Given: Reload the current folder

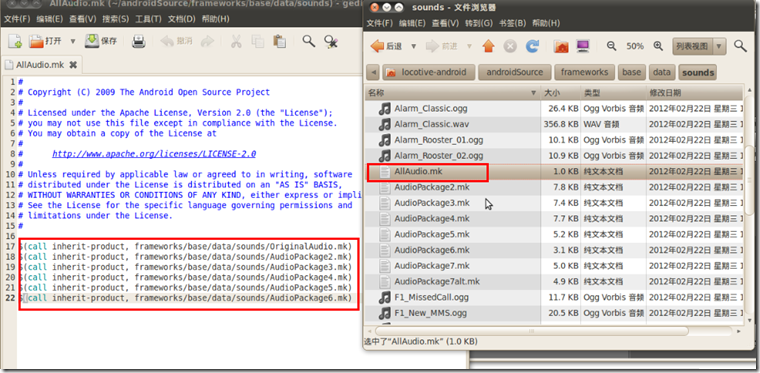Looking at the screenshot, I should (x=532, y=46).
